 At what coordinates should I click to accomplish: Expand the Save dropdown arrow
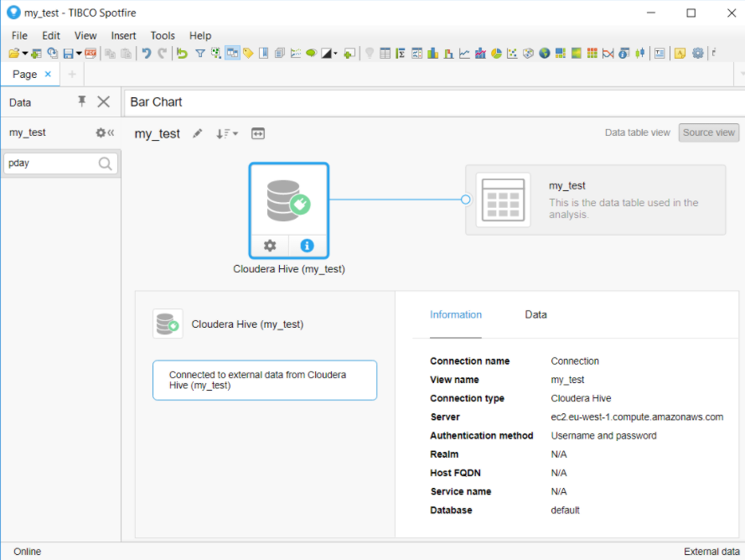point(79,54)
